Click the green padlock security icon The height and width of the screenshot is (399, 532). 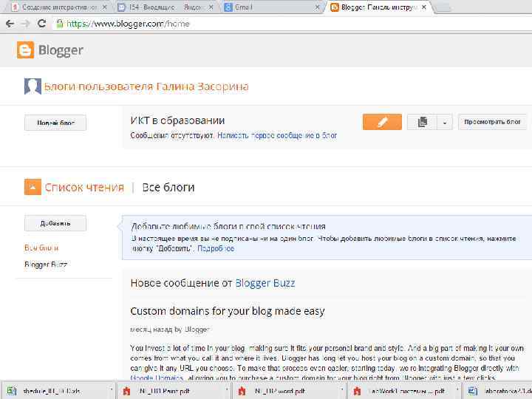pos(60,24)
